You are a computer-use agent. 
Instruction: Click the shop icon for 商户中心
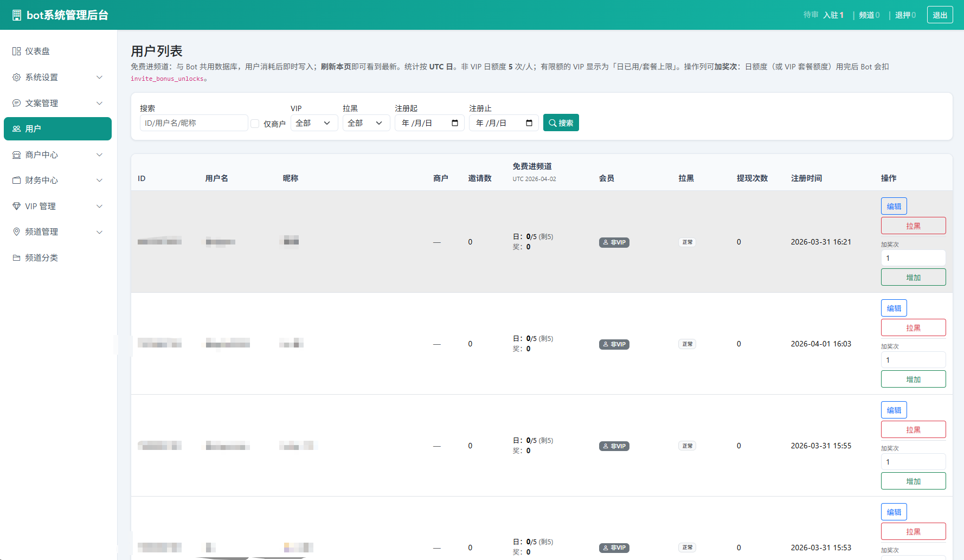click(16, 155)
